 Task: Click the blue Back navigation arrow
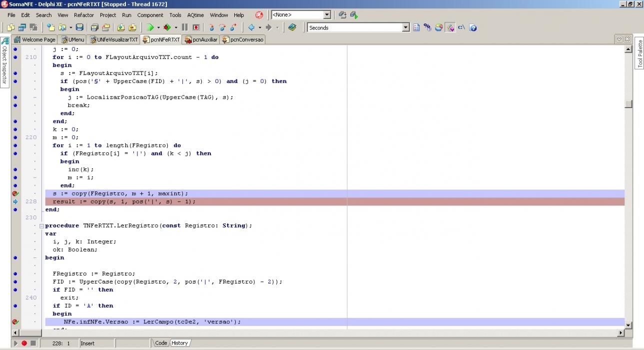(x=251, y=27)
